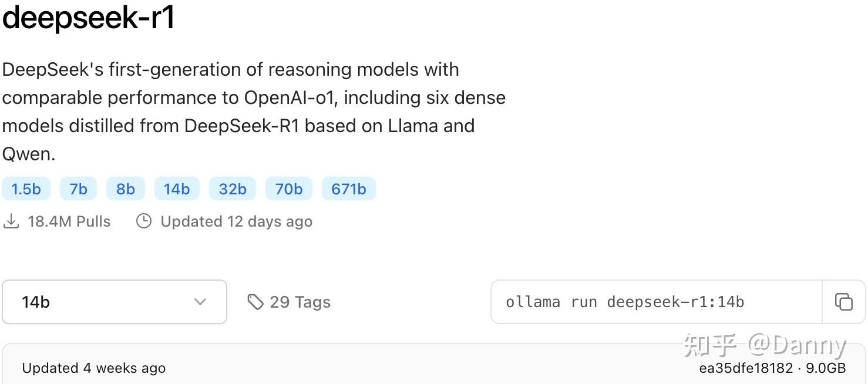Select the 32b size tag
Image resolution: width=868 pixels, height=384 pixels.
(x=233, y=189)
